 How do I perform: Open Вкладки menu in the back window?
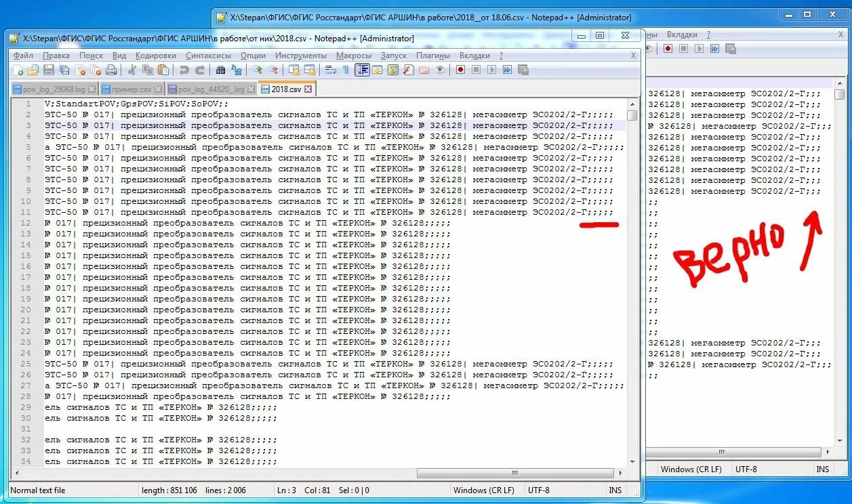click(x=682, y=35)
